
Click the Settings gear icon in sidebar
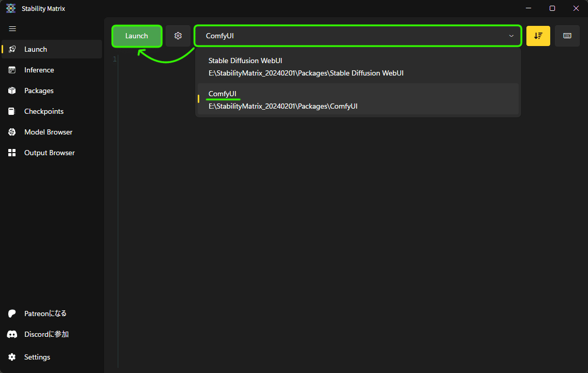coord(12,357)
